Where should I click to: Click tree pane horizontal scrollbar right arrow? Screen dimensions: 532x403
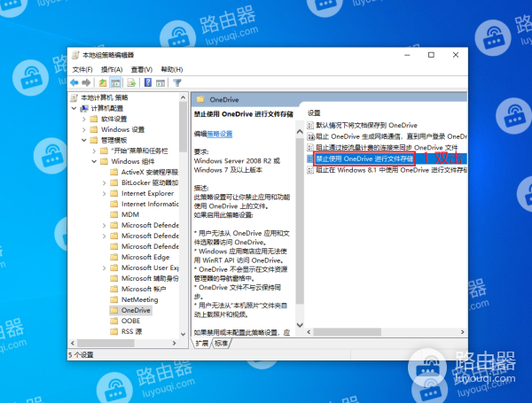point(174,344)
